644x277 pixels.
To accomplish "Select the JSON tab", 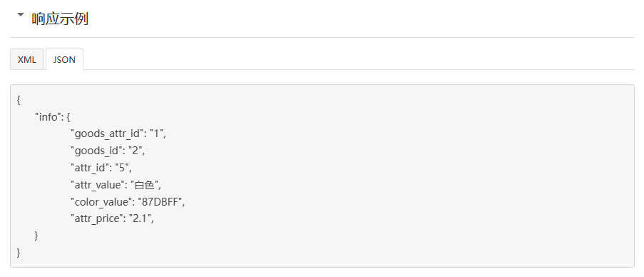I will 64,59.
